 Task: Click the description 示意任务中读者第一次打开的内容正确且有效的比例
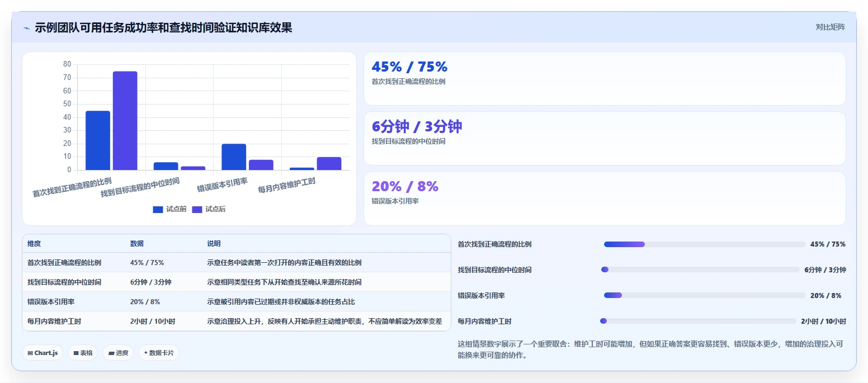pyautogui.click(x=284, y=263)
